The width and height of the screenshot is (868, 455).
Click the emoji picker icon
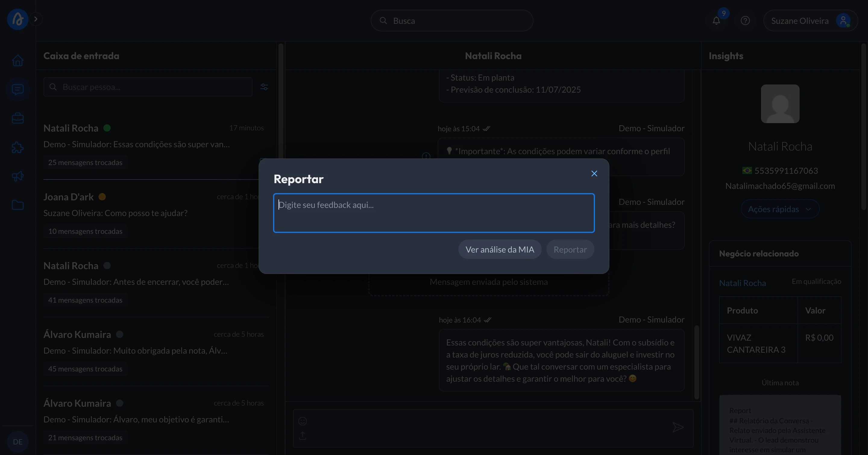(303, 421)
